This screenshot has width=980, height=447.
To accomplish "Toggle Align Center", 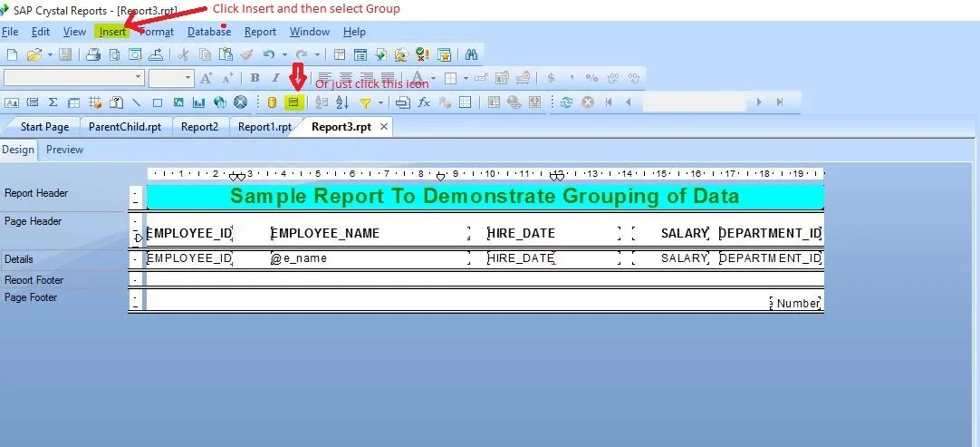I will (x=346, y=78).
